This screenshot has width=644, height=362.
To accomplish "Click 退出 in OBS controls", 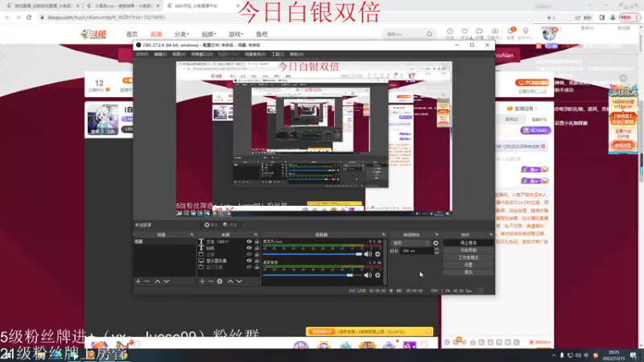I will pos(469,273).
